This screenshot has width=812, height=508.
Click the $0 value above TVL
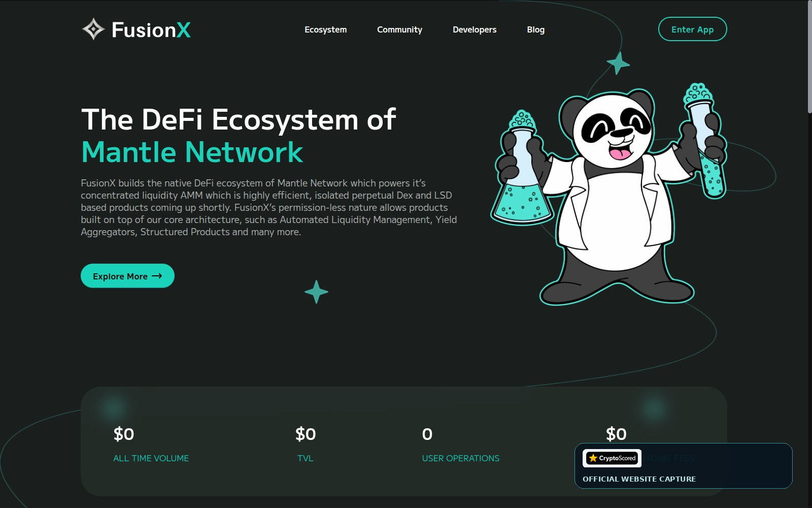tap(306, 434)
